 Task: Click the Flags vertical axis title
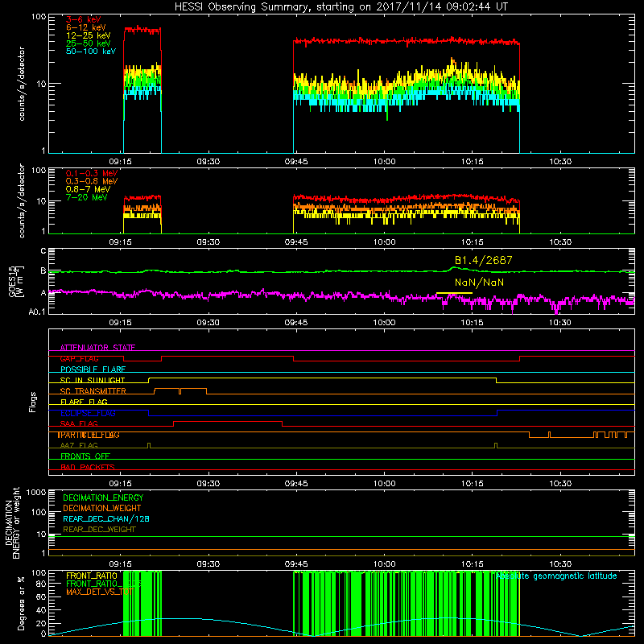pos(33,402)
